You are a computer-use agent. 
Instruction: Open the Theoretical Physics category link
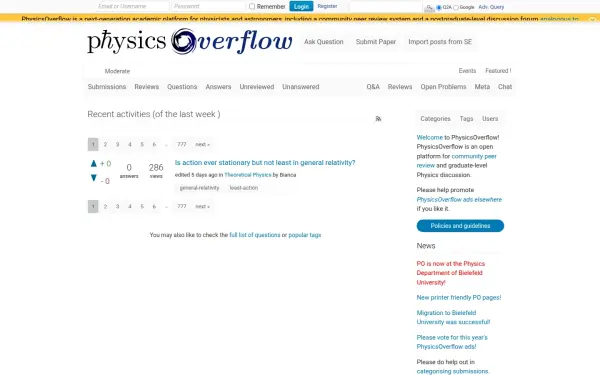click(248, 175)
